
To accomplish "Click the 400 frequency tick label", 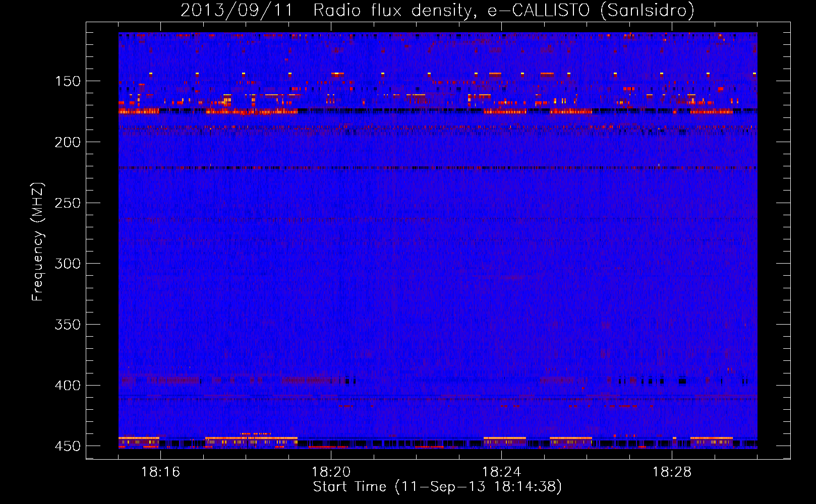I will (x=68, y=386).
